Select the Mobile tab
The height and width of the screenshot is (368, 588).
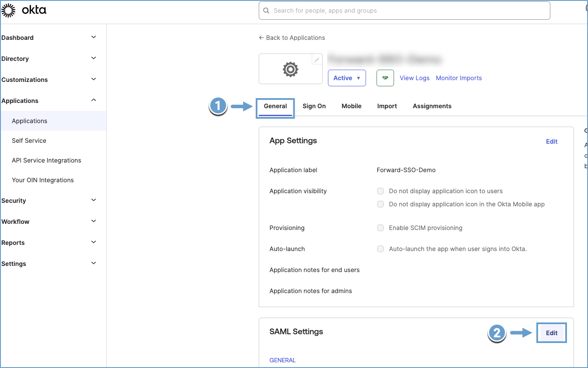[x=351, y=106]
